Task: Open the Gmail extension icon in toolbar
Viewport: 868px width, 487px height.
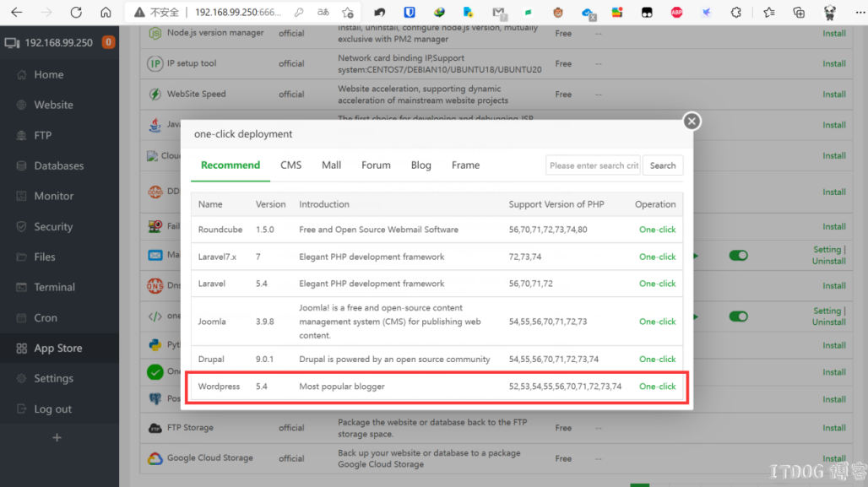Action: [x=499, y=12]
